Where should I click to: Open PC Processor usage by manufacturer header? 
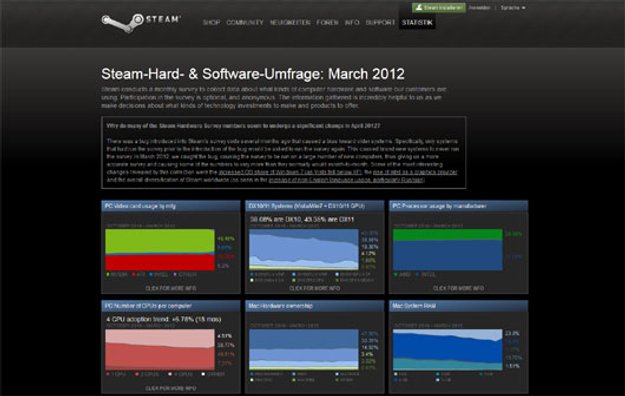click(458, 206)
